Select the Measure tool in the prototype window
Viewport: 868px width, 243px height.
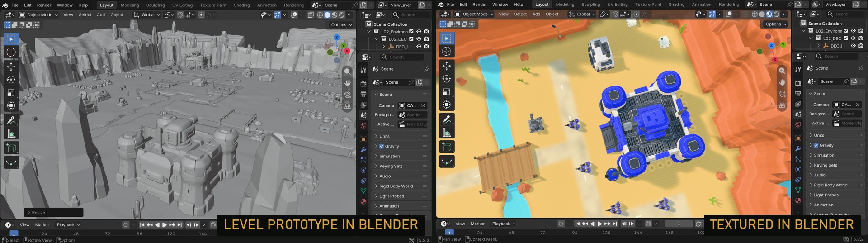pos(11,133)
